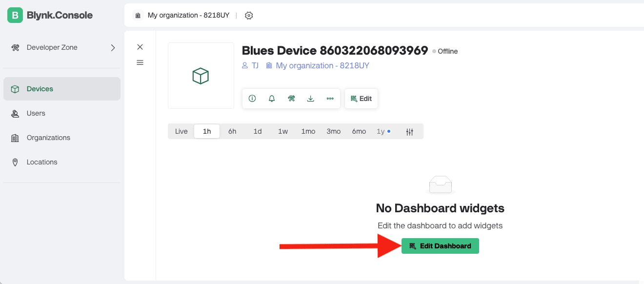The width and height of the screenshot is (644, 284).
Task: Select Devices in the sidebar
Action: pos(62,89)
